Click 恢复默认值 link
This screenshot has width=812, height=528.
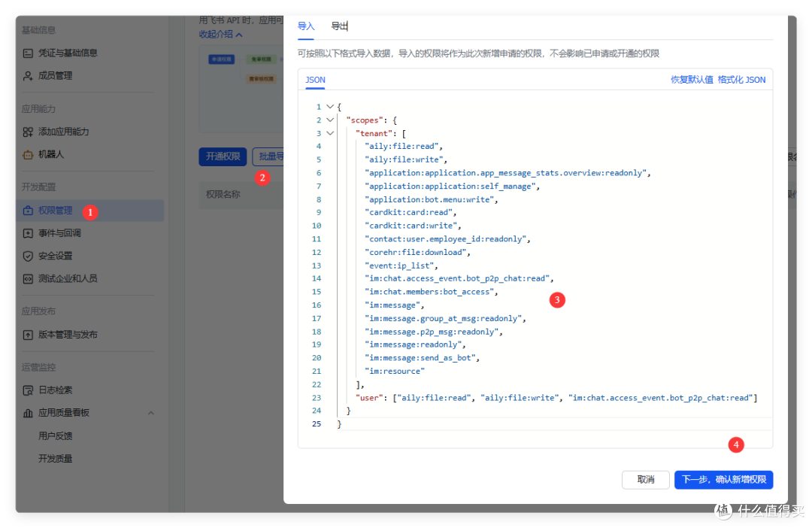point(692,80)
